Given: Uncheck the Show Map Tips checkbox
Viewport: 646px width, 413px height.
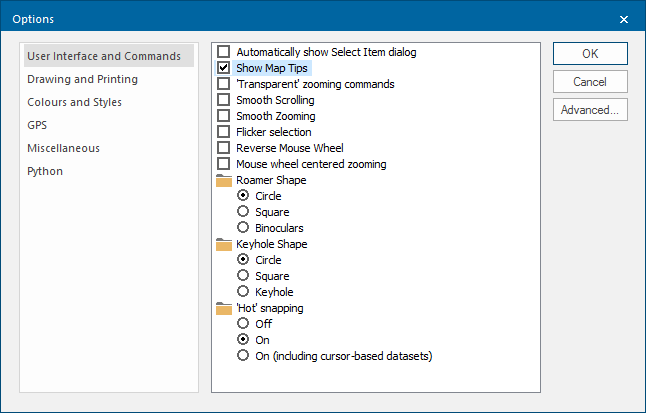Looking at the screenshot, I should pos(224,68).
